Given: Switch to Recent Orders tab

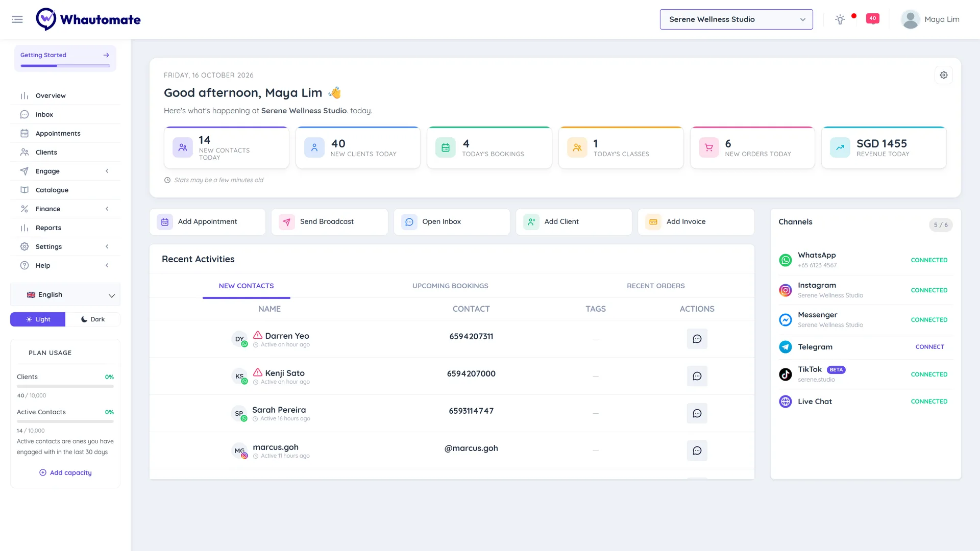Looking at the screenshot, I should click(x=656, y=286).
